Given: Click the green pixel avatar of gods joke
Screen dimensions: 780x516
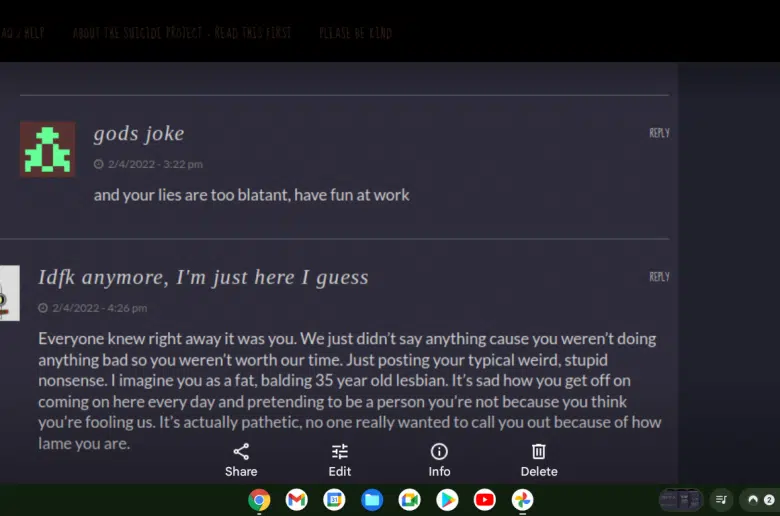Looking at the screenshot, I should 47,149.
